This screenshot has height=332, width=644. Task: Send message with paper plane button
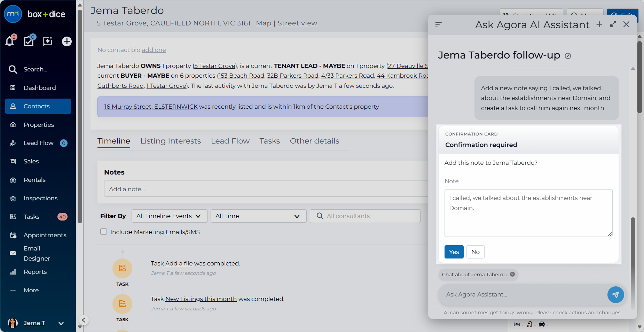pos(615,295)
